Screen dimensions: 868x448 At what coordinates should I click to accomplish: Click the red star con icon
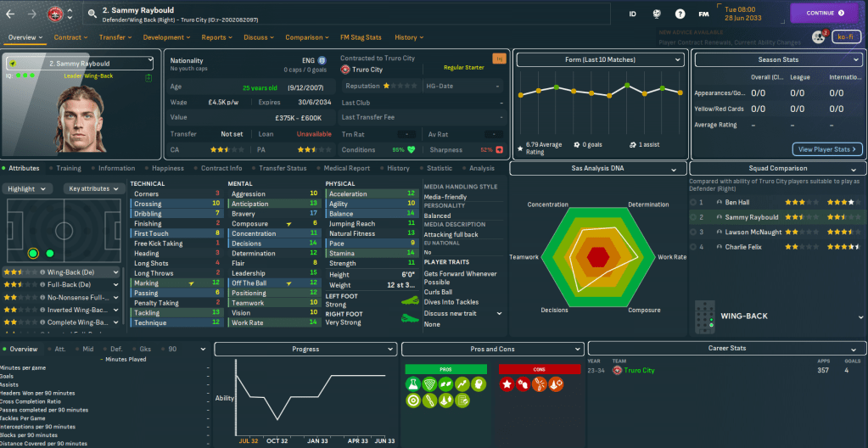[x=508, y=385]
